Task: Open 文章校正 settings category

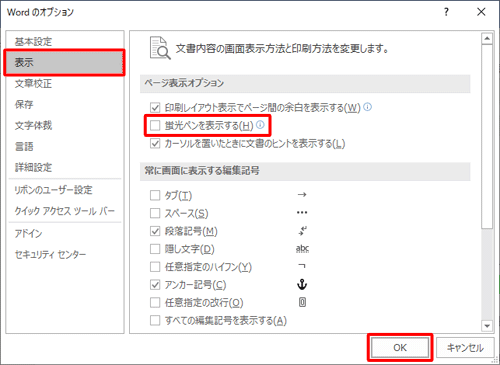Action: coord(33,84)
